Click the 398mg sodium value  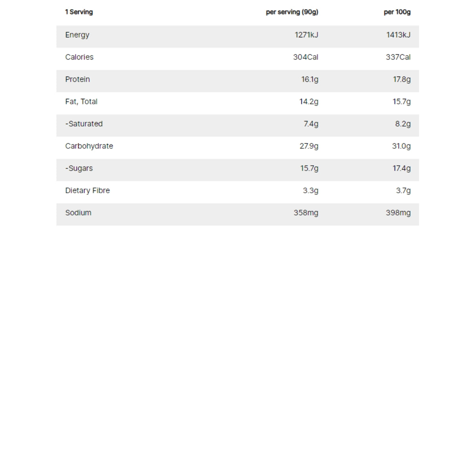point(398,213)
